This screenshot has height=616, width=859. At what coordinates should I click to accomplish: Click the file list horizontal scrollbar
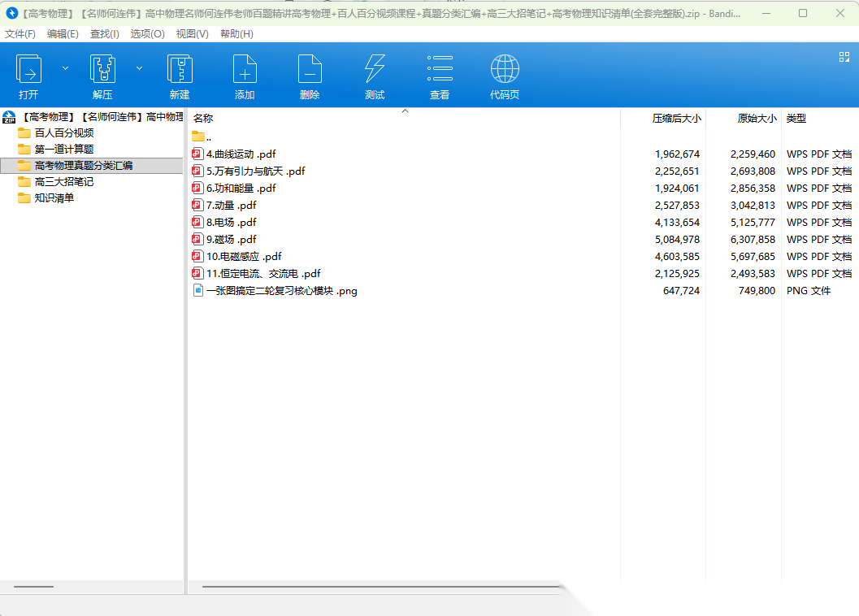click(382, 586)
